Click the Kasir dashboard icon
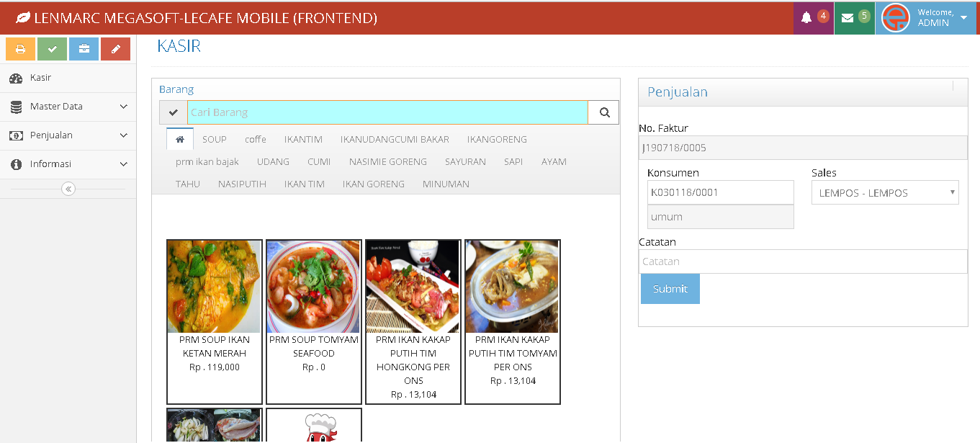Viewport: 980px width, 443px height. pyautogui.click(x=16, y=78)
